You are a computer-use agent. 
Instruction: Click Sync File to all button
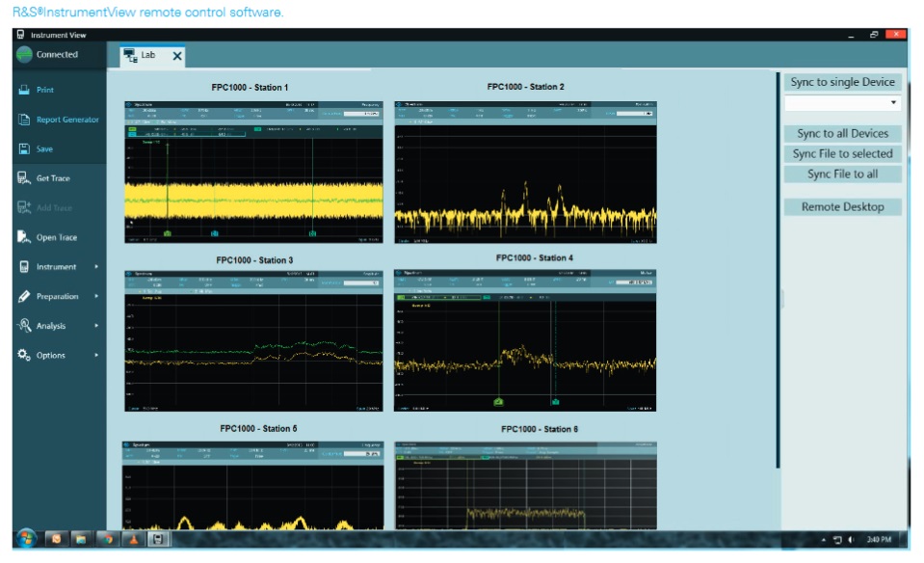tap(843, 174)
